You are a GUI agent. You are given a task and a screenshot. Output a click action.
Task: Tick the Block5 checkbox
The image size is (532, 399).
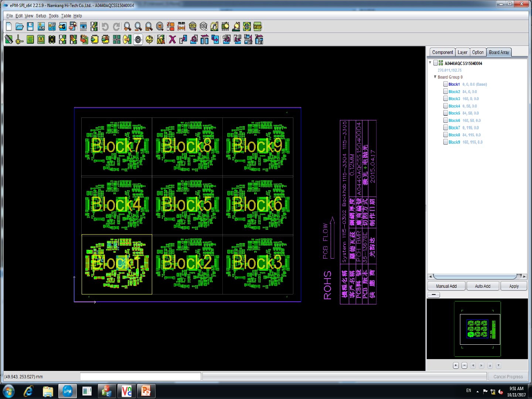tap(446, 113)
